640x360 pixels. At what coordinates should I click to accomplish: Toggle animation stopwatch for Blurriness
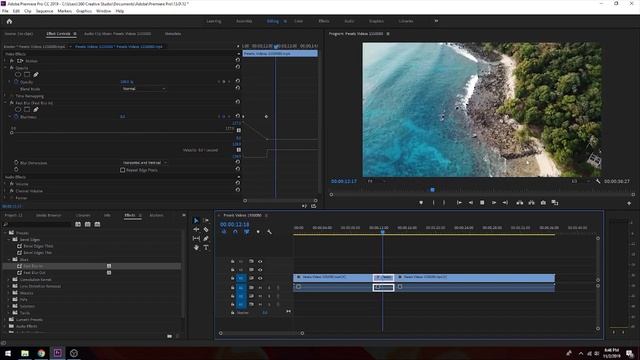(16, 117)
